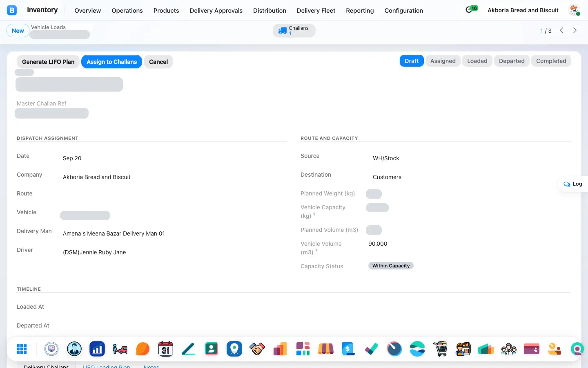This screenshot has height=368, width=588.
Task: Open the shopping cart app icon
Action: point(440,349)
